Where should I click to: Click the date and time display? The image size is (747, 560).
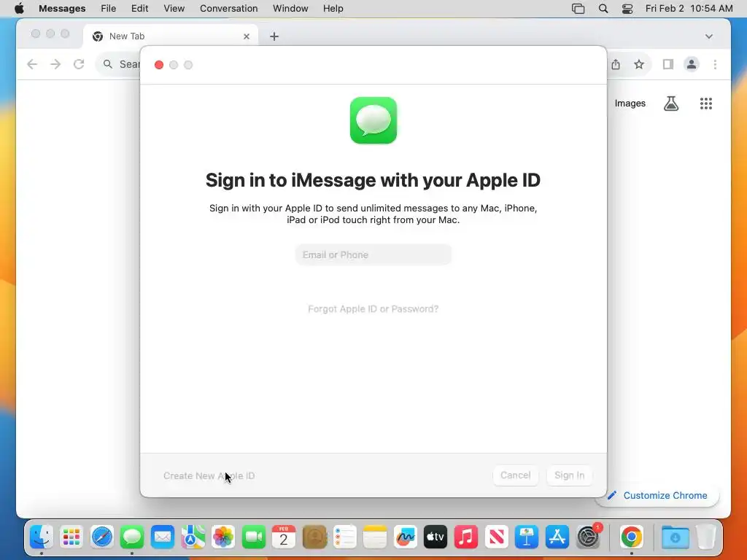pyautogui.click(x=689, y=8)
